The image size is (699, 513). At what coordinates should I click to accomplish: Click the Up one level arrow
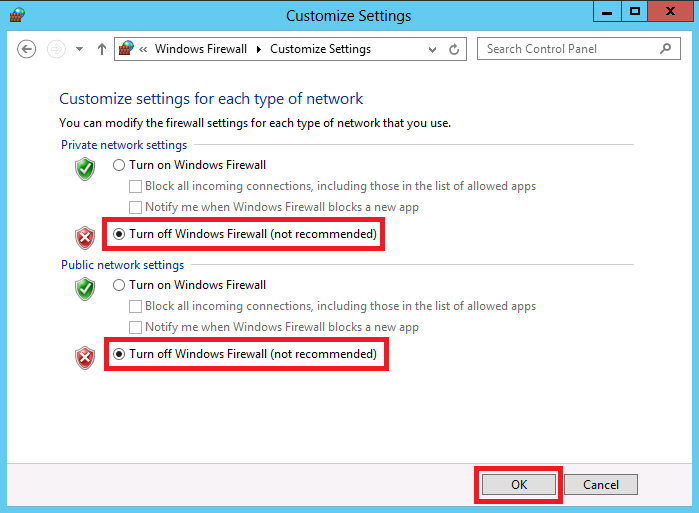coord(102,49)
